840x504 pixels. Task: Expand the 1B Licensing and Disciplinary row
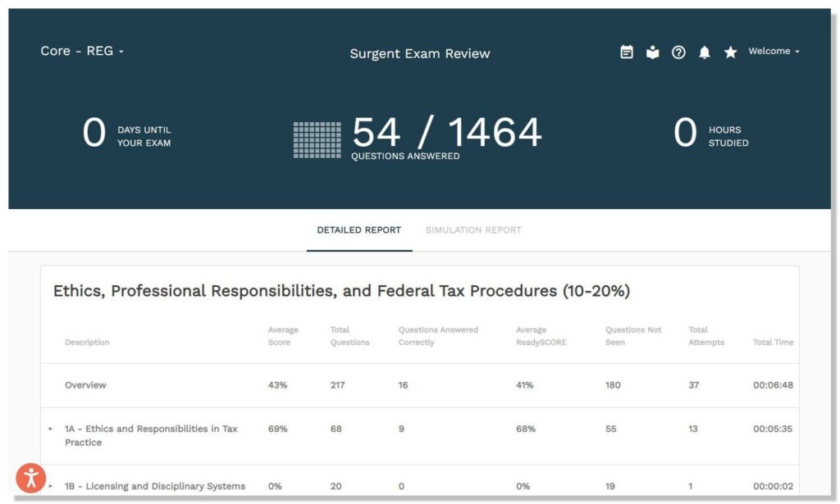coord(51,486)
